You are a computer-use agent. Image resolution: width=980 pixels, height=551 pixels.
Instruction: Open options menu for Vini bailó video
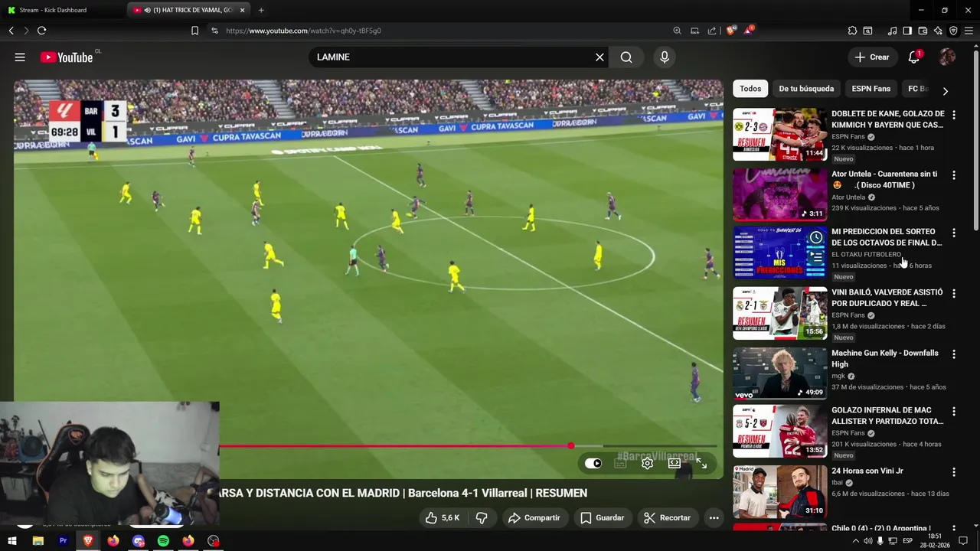pyautogui.click(x=953, y=293)
